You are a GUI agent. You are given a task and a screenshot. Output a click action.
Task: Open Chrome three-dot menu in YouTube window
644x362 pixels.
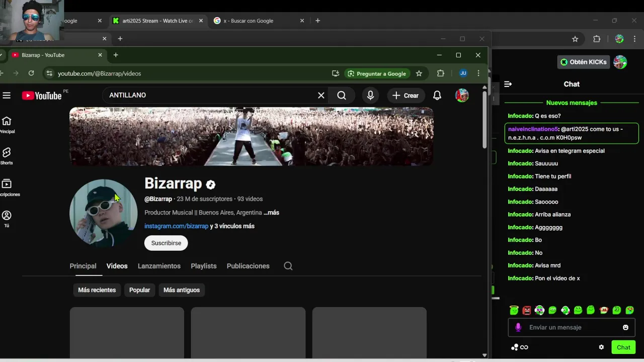478,73
